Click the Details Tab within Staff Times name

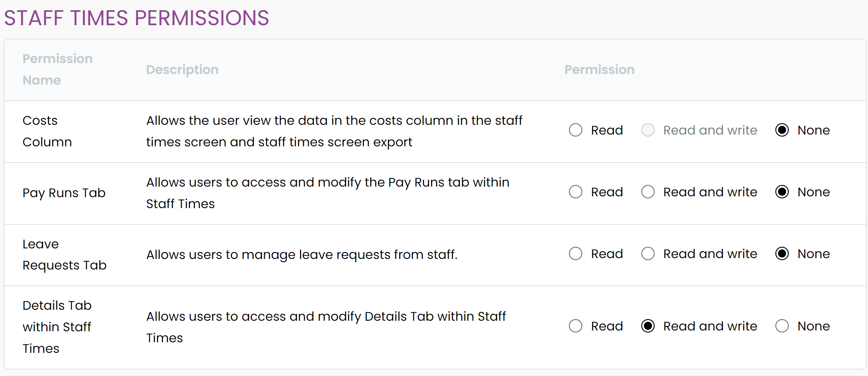[x=57, y=327]
